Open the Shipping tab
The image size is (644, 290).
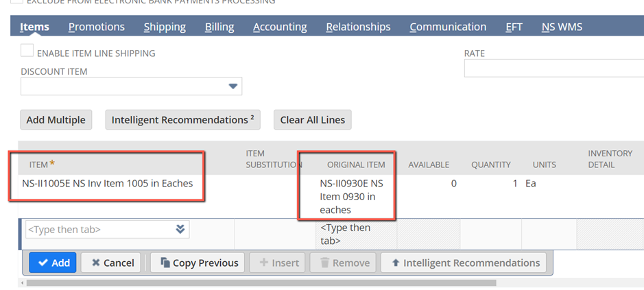tap(165, 27)
